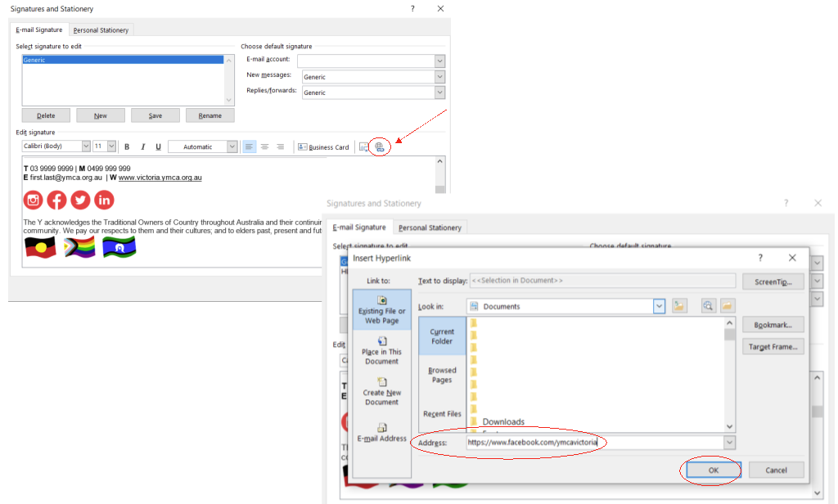
Task: Expand the Look in Documents dropdown
Action: pyautogui.click(x=658, y=304)
